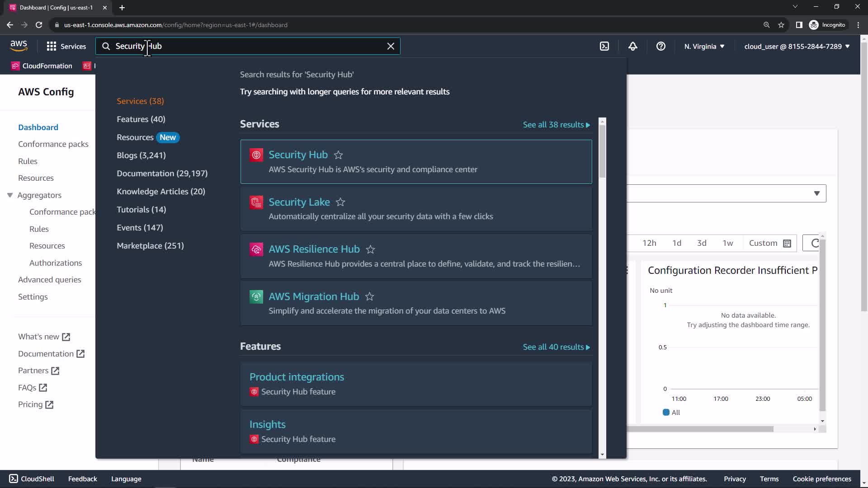
Task: Click the AWS logo home icon
Action: (19, 46)
